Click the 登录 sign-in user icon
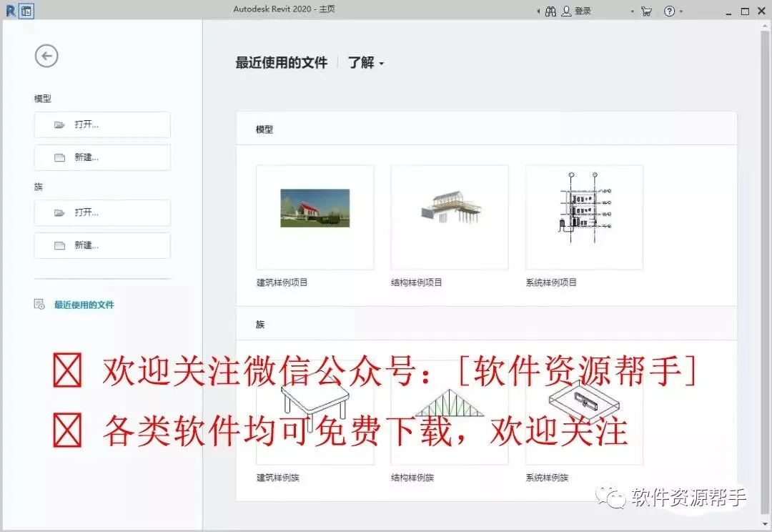Viewport: 772px width, 532px height. click(x=567, y=11)
